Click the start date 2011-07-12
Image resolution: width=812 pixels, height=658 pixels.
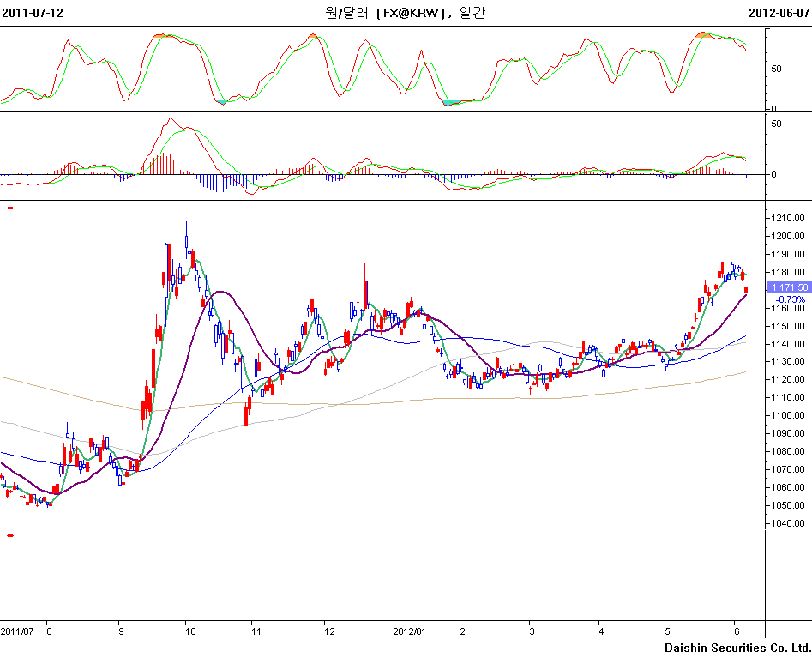point(33,13)
